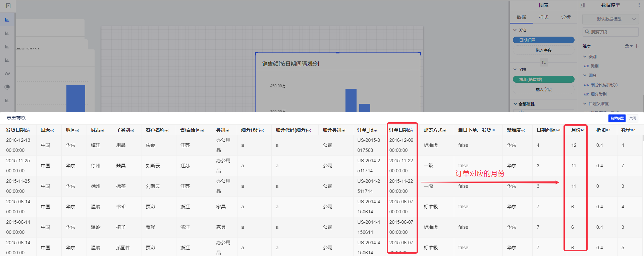The image size is (644, 256).
Task: Click the 编辑模型 button
Action: (x=617, y=118)
